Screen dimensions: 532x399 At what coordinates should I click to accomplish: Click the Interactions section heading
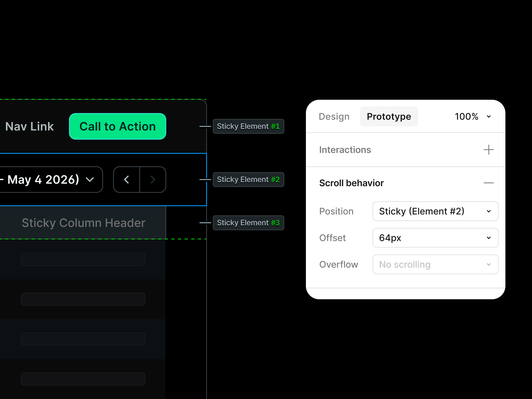345,150
